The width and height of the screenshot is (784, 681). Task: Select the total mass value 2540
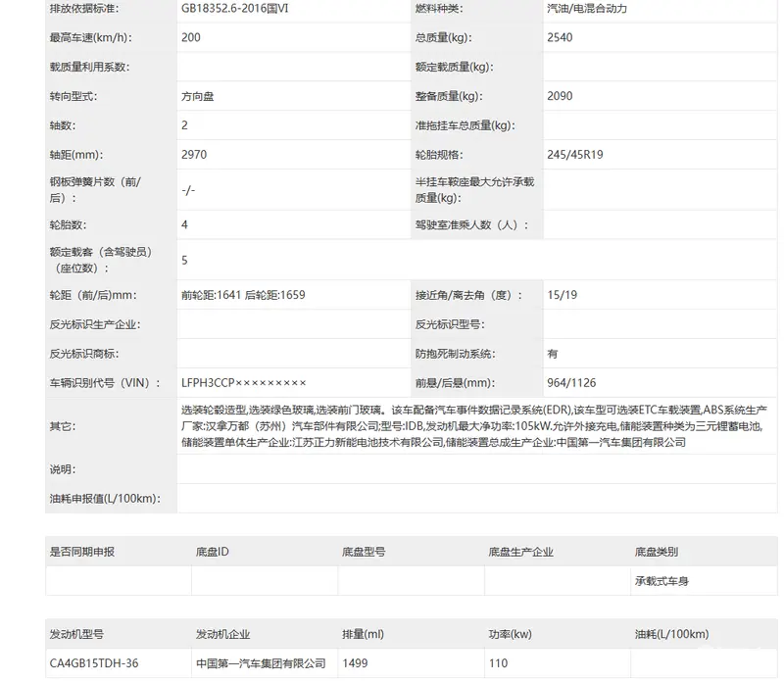(x=560, y=37)
